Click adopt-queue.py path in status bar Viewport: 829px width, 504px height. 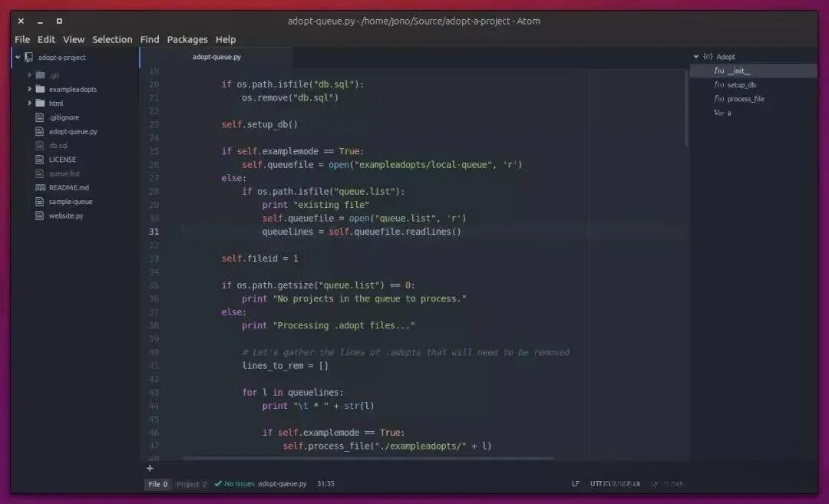(282, 483)
